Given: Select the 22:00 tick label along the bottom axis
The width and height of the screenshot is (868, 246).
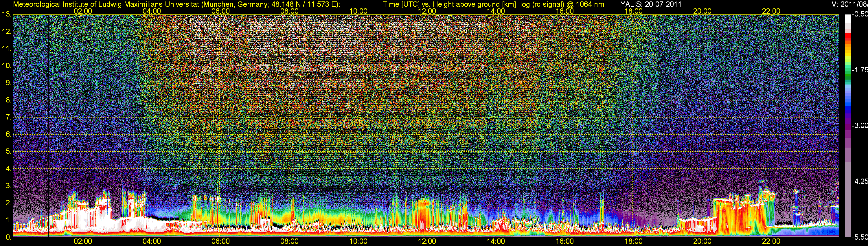Looking at the screenshot, I should [771, 241].
